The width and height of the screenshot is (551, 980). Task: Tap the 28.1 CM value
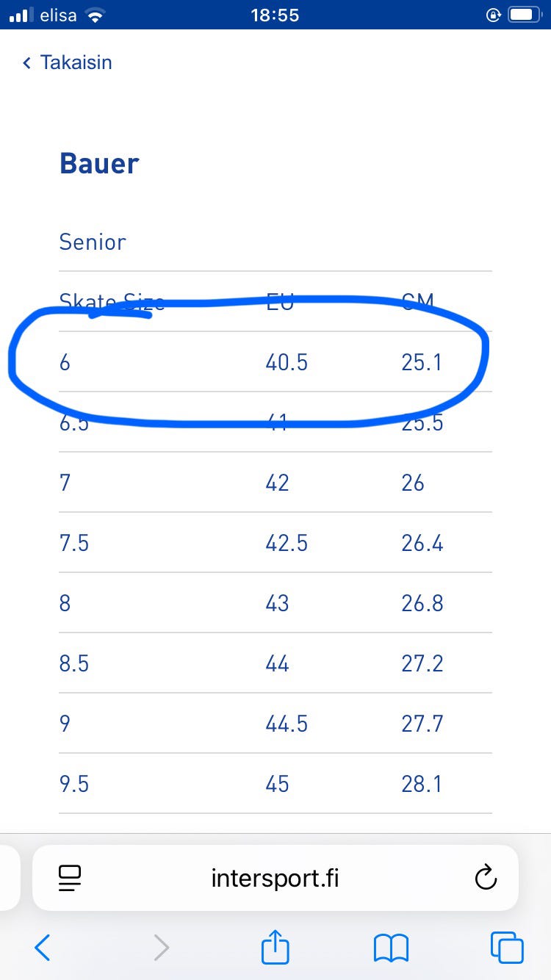(x=422, y=784)
